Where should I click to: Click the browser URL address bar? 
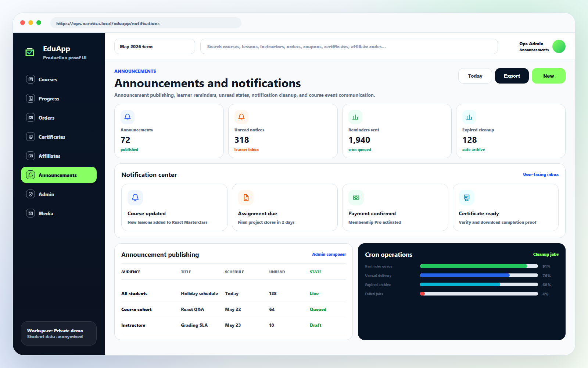[146, 23]
